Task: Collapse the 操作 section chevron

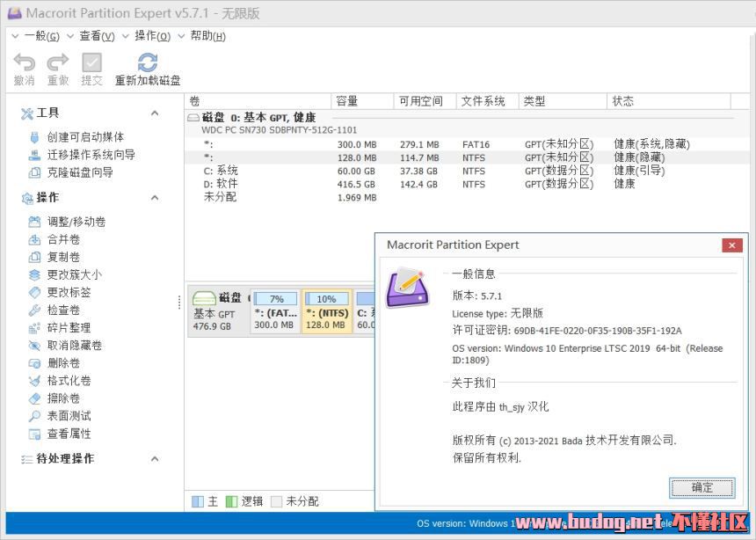Action: (x=155, y=198)
